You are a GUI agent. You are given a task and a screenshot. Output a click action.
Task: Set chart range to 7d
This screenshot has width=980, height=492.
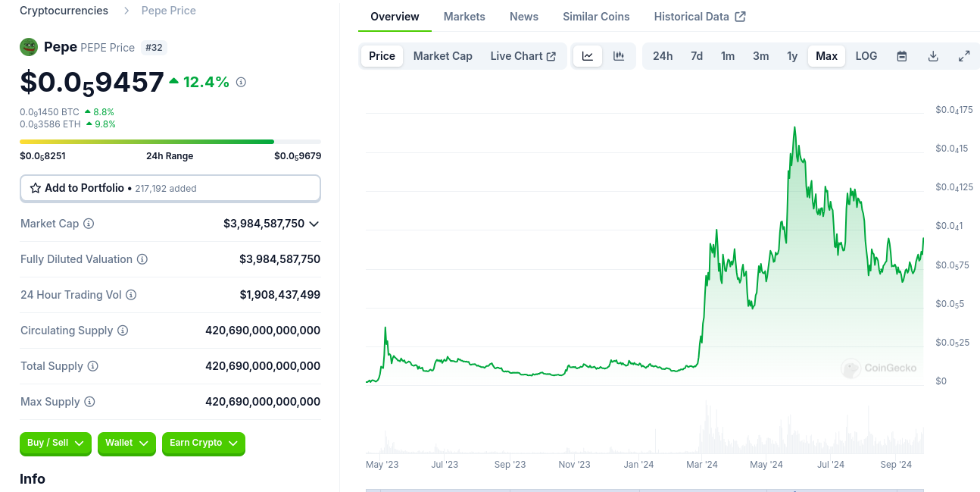pos(697,56)
